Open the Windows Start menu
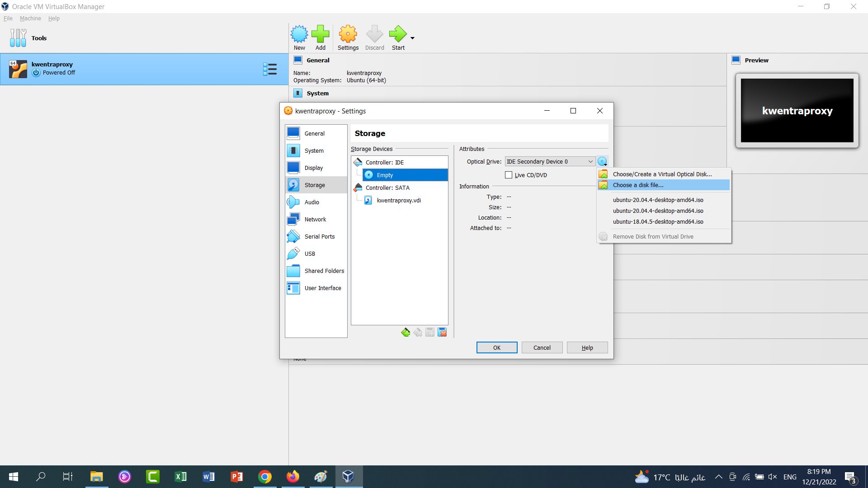The image size is (868, 488). tap(14, 477)
